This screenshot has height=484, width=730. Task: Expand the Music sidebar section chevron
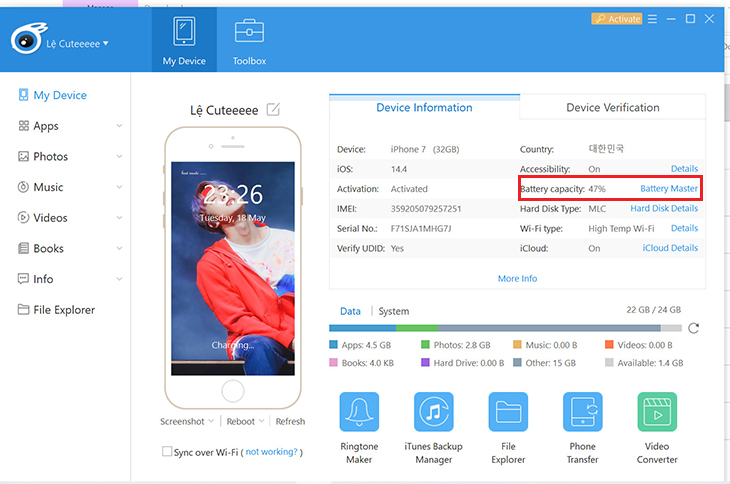point(119,187)
